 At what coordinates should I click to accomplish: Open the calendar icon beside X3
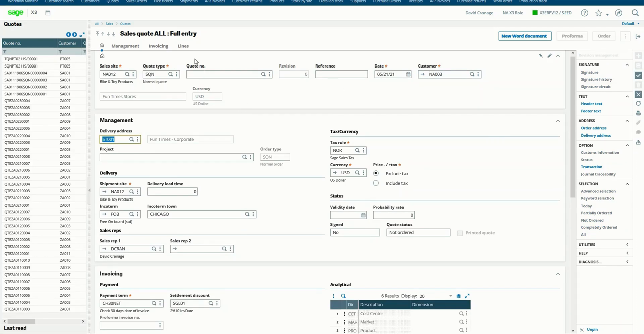click(48, 13)
